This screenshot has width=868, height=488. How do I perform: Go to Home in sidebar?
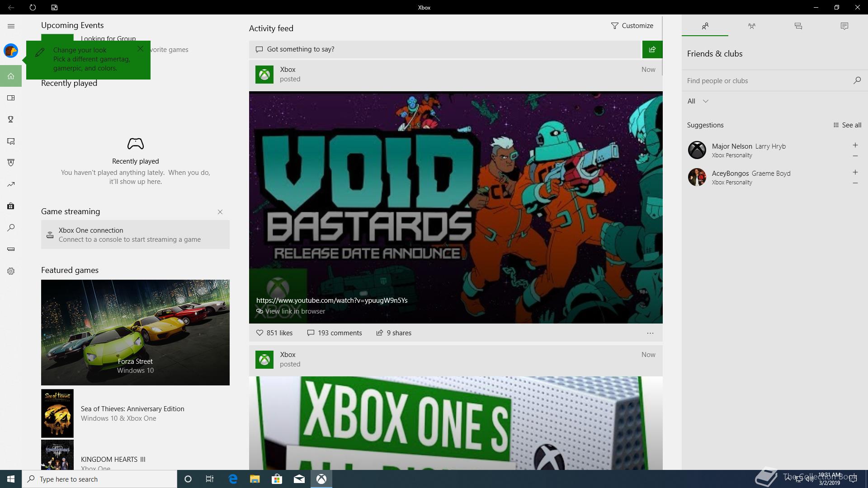point(11,76)
